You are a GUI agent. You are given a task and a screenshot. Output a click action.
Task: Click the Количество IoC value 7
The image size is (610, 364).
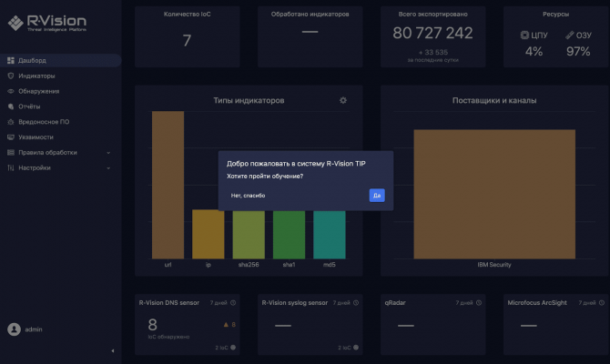pyautogui.click(x=187, y=40)
